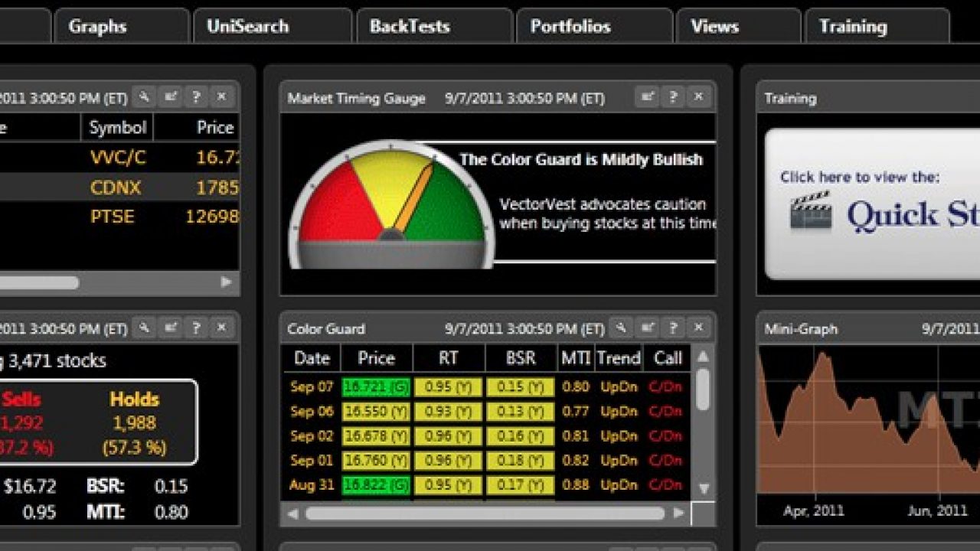Click graph icon in the Symbol/Price index panel
This screenshot has width=980, height=551.
(x=170, y=96)
